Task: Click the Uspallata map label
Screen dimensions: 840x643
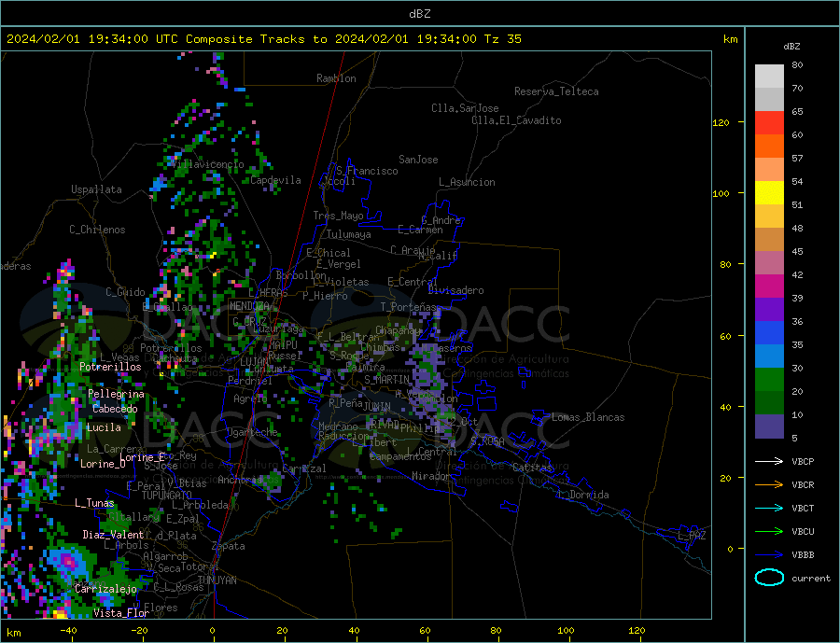Action: click(96, 189)
